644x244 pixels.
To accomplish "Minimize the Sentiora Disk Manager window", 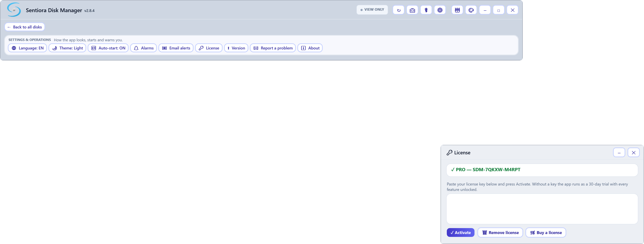I will [x=485, y=10].
